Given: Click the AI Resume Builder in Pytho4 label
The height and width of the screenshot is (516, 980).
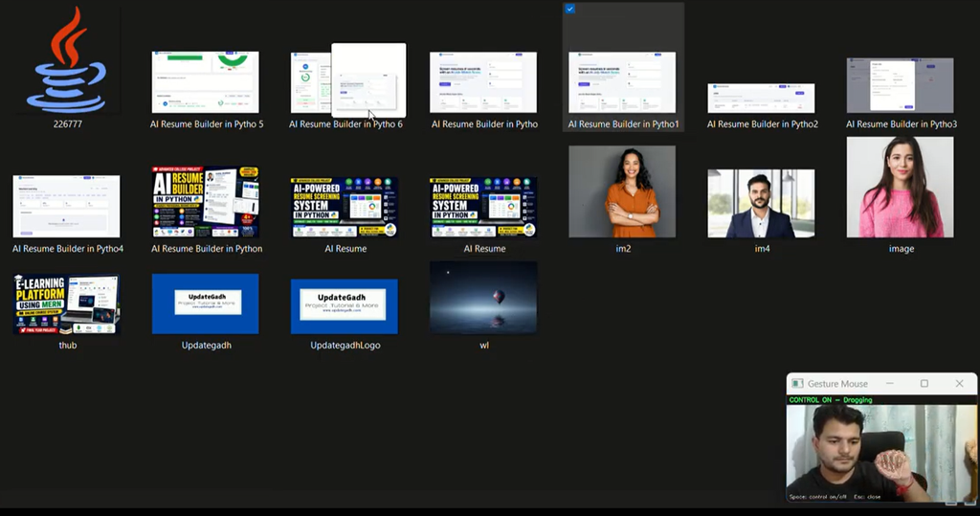Looking at the screenshot, I should [x=68, y=248].
